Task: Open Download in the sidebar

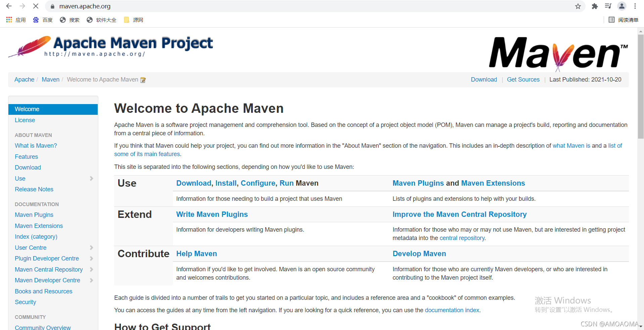Action: click(x=28, y=168)
